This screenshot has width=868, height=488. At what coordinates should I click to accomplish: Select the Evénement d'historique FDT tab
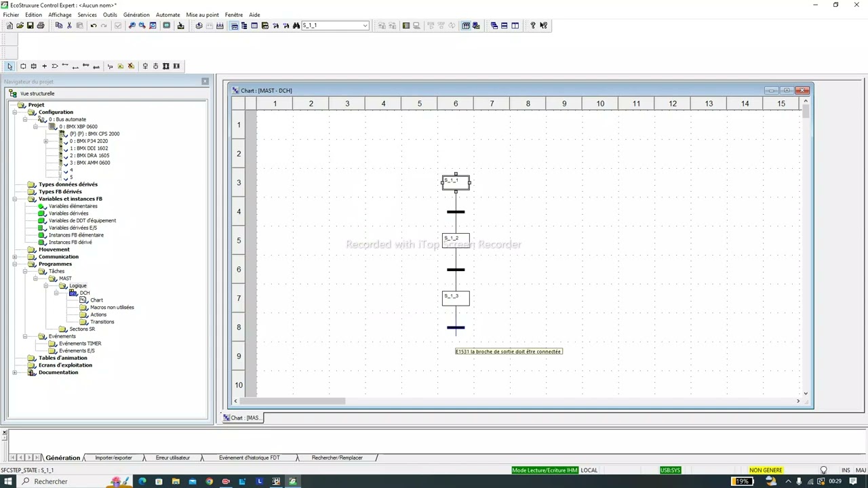[x=249, y=458]
